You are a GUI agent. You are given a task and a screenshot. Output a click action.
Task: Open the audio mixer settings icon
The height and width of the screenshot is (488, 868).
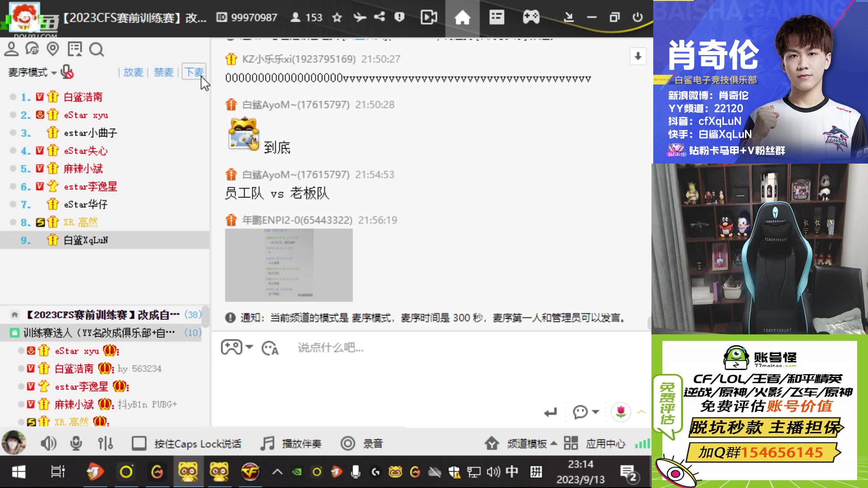[x=105, y=444]
